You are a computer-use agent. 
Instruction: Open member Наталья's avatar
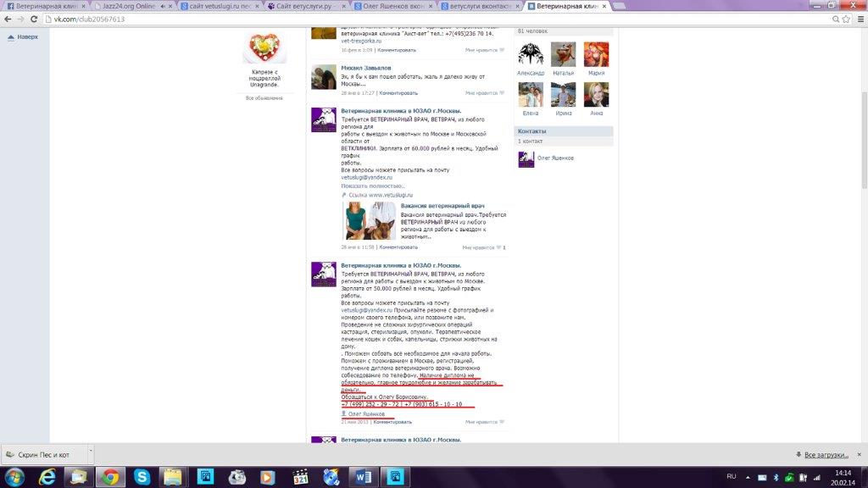click(563, 54)
